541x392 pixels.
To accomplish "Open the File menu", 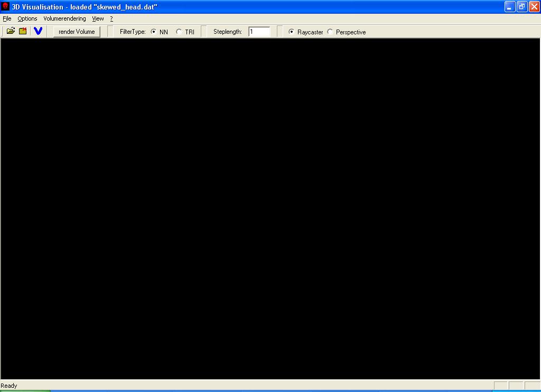I will 7,18.
